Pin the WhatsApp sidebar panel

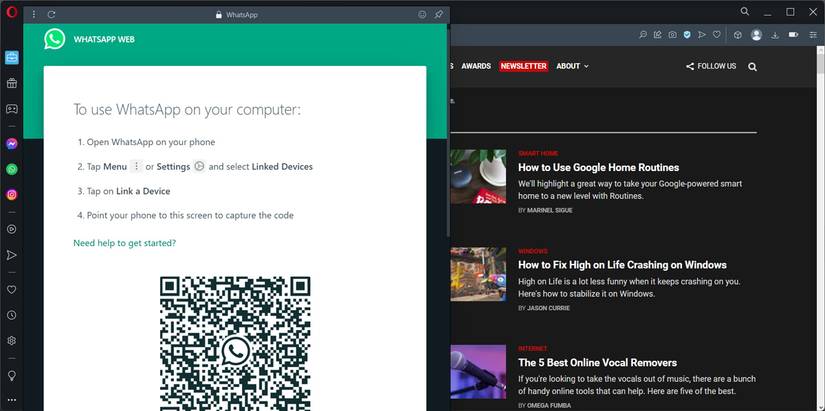[x=438, y=15]
